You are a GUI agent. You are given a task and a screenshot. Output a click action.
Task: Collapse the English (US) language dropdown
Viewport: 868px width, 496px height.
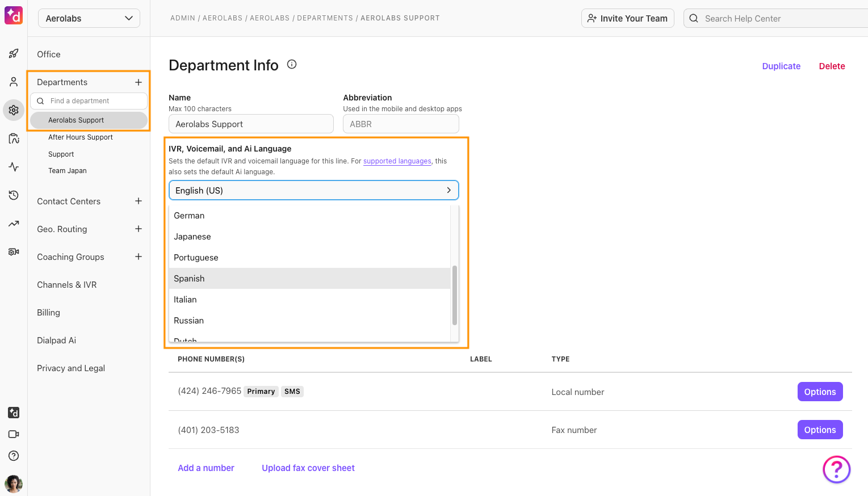click(x=313, y=190)
